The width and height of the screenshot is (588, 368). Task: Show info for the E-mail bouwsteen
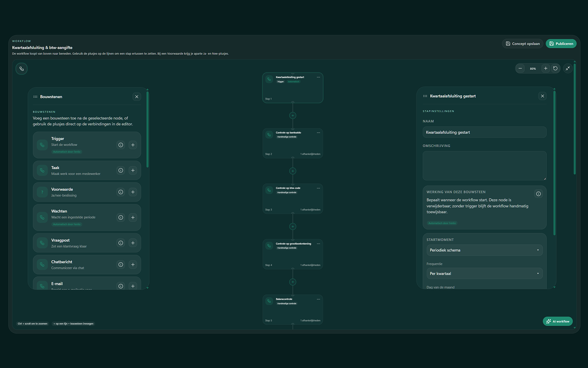click(121, 286)
